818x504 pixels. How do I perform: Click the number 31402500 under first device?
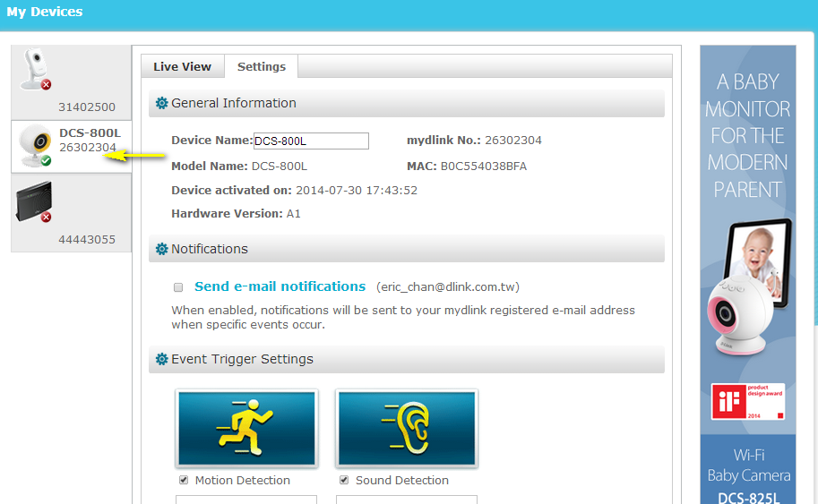tap(87, 107)
